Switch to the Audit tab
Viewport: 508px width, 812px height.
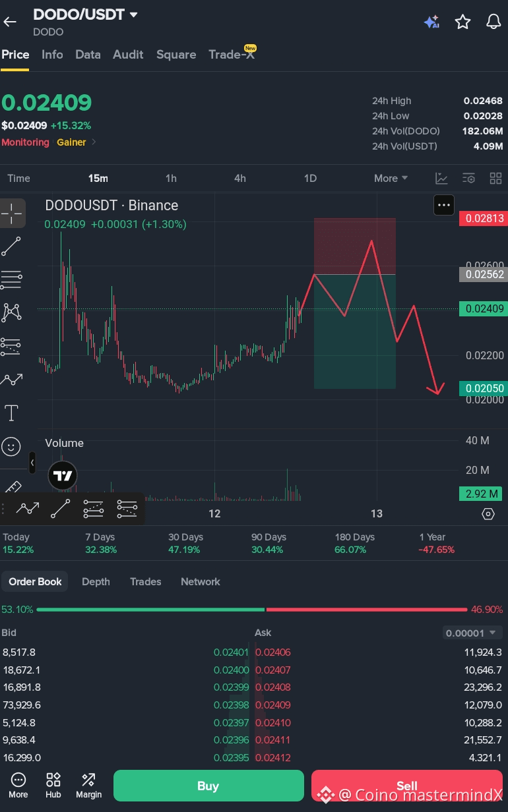click(x=128, y=55)
